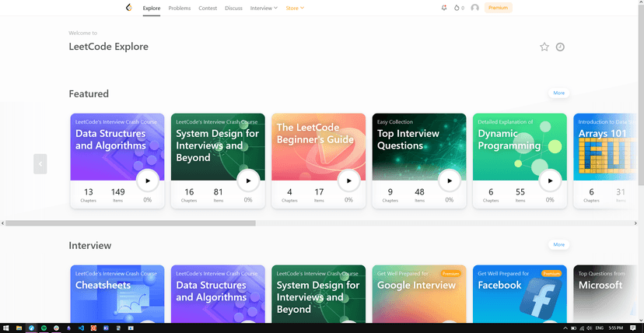Click the LeetCode logo icon
Viewport: 644px width, 333px height.
point(129,8)
